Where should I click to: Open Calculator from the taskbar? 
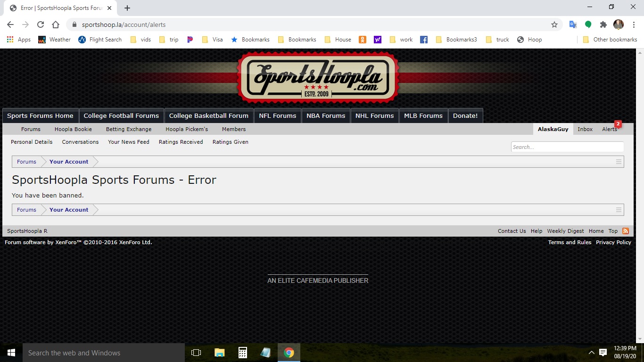pos(243,353)
